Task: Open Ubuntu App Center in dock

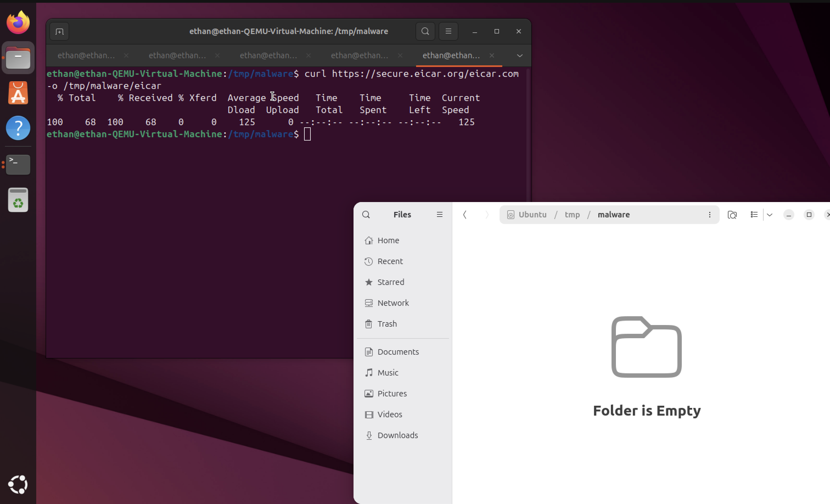Action: pyautogui.click(x=18, y=93)
